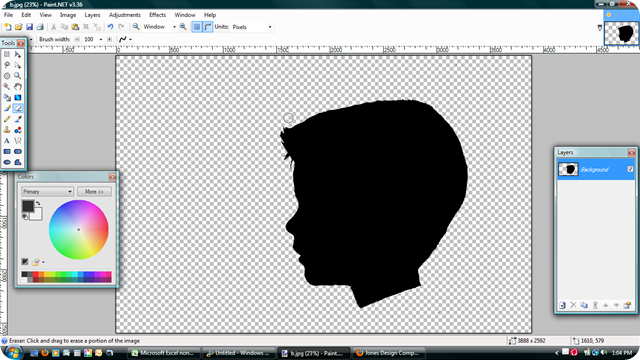Select the Rounded Rectangle tool
The width and height of the screenshot is (640, 360).
coord(18,151)
